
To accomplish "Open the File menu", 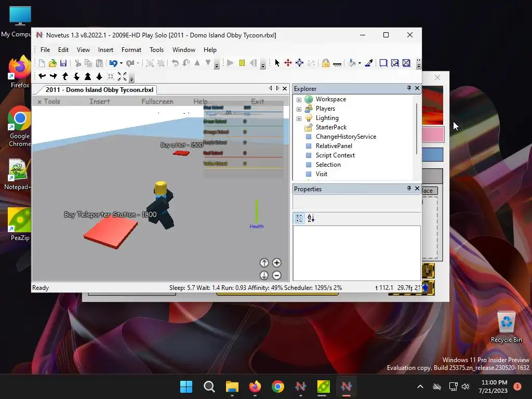I will coord(45,50).
